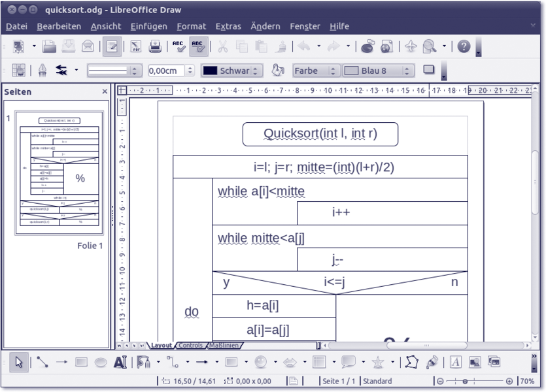
Task: Click the Navigator compass icon
Action: (x=411, y=47)
